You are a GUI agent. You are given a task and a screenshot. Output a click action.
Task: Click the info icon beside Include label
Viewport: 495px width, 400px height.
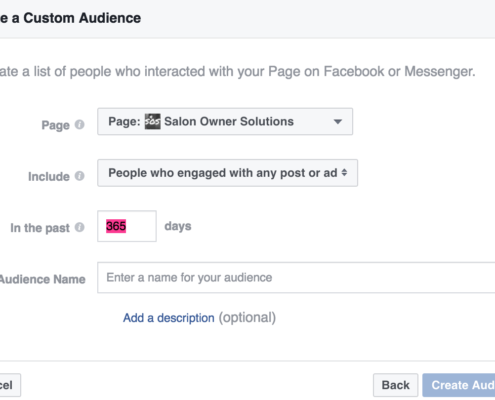pos(79,176)
